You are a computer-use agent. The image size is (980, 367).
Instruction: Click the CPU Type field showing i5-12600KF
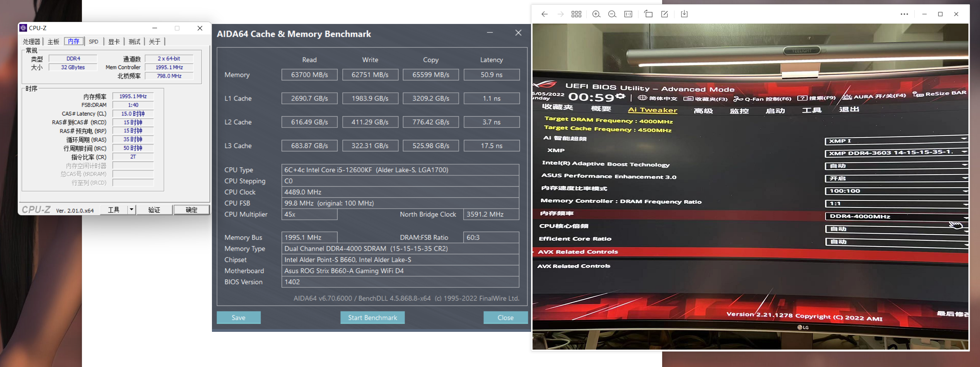pyautogui.click(x=400, y=170)
